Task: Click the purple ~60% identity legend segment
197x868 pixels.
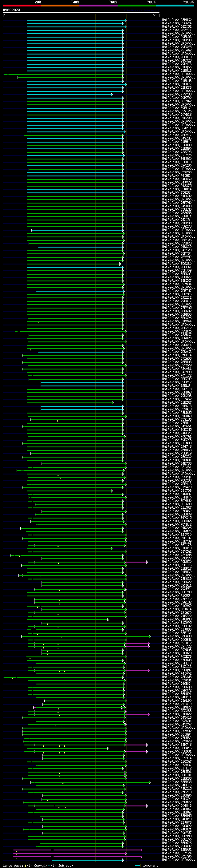Action: pos(99,6)
